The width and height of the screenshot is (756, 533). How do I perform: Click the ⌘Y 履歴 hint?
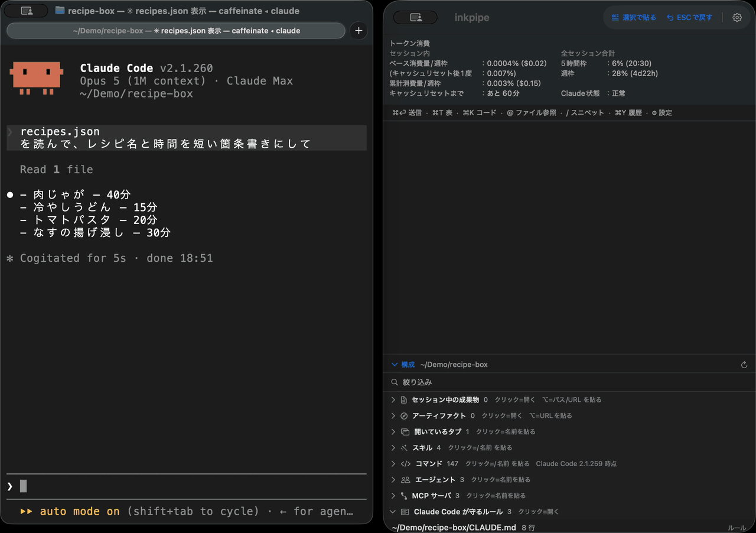628,113
